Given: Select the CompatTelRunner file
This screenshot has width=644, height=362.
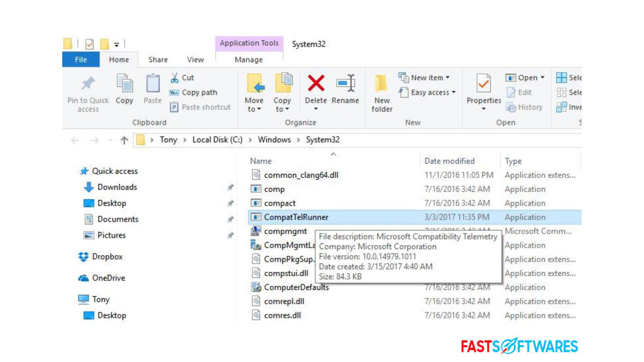Looking at the screenshot, I should (415, 217).
